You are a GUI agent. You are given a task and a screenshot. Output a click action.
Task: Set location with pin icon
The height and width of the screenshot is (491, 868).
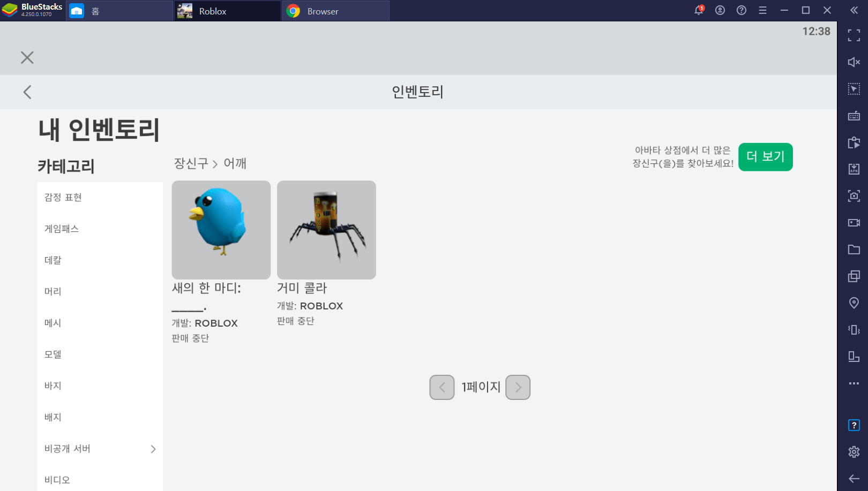point(854,303)
